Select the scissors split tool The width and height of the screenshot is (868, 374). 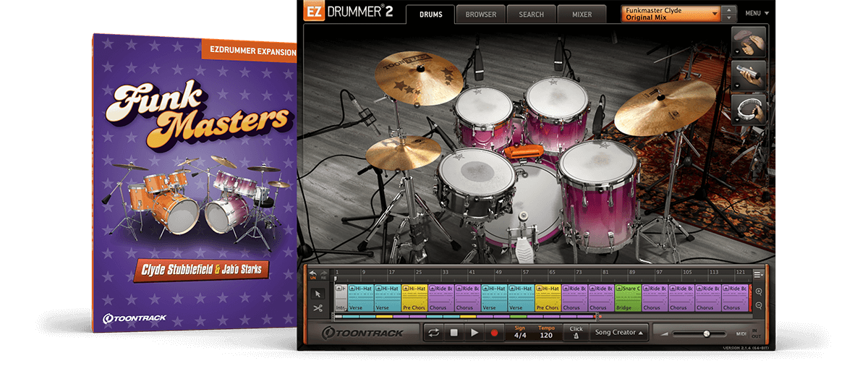point(317,307)
